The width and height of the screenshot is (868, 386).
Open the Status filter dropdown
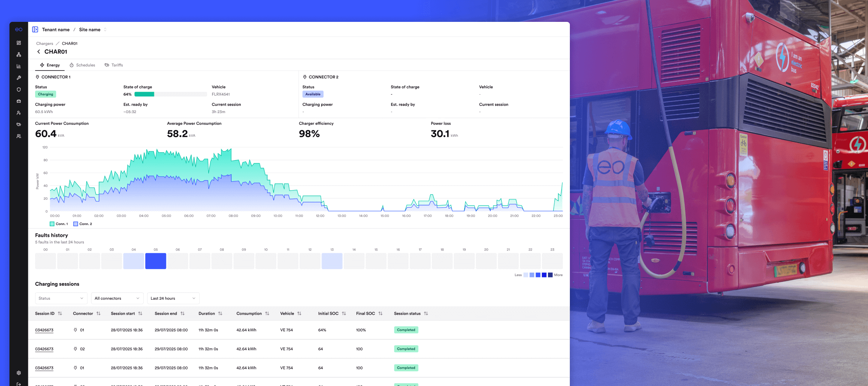(x=61, y=298)
